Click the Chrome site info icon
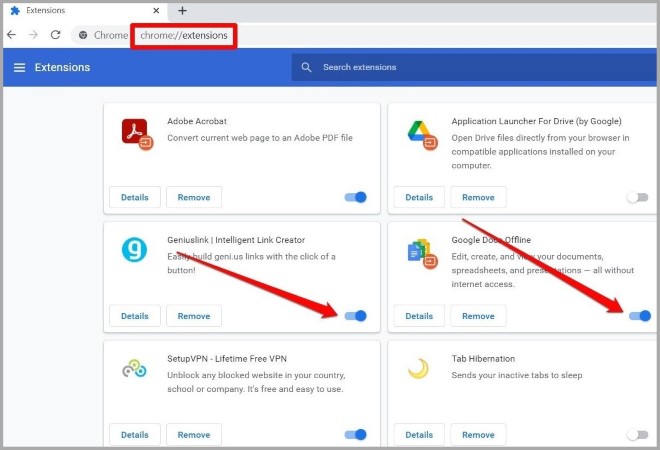 [x=83, y=35]
